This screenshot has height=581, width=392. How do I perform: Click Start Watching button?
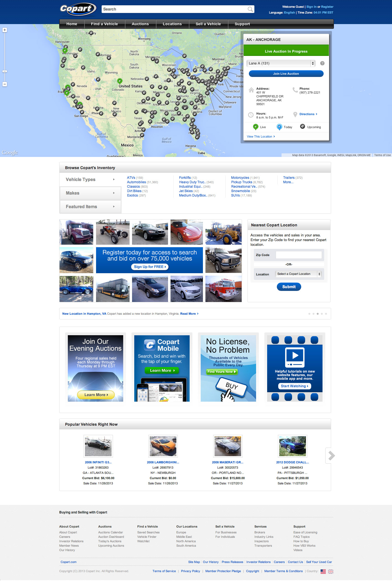[x=295, y=386]
